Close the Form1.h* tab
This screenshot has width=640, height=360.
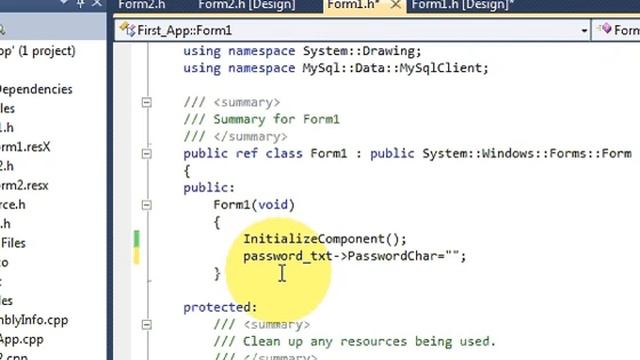pyautogui.click(x=396, y=5)
